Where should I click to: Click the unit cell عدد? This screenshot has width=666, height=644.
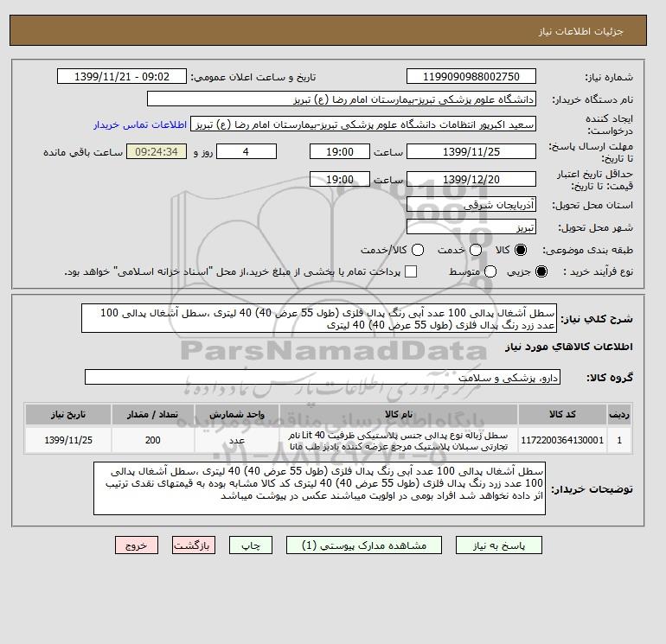(237, 440)
